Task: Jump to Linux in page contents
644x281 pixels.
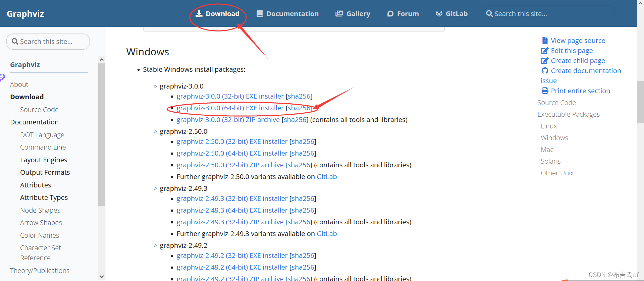Action: pos(549,126)
